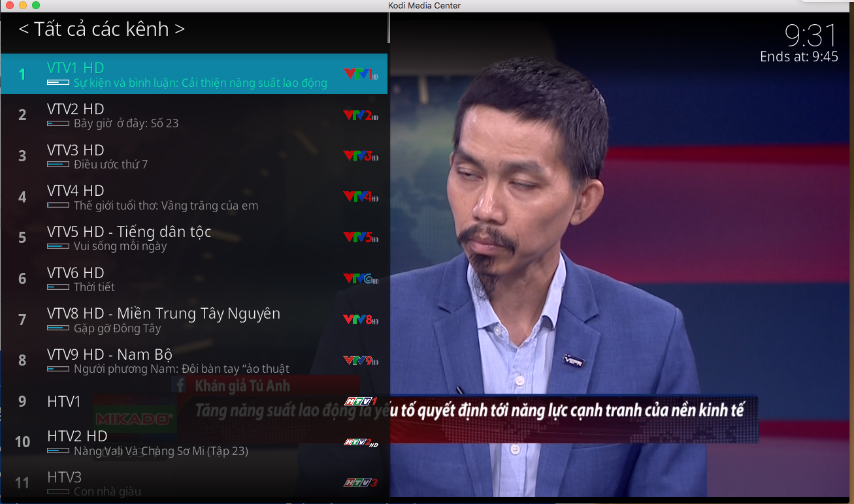Go to next channel group with right arrow
This screenshot has height=504, width=854.
(180, 29)
